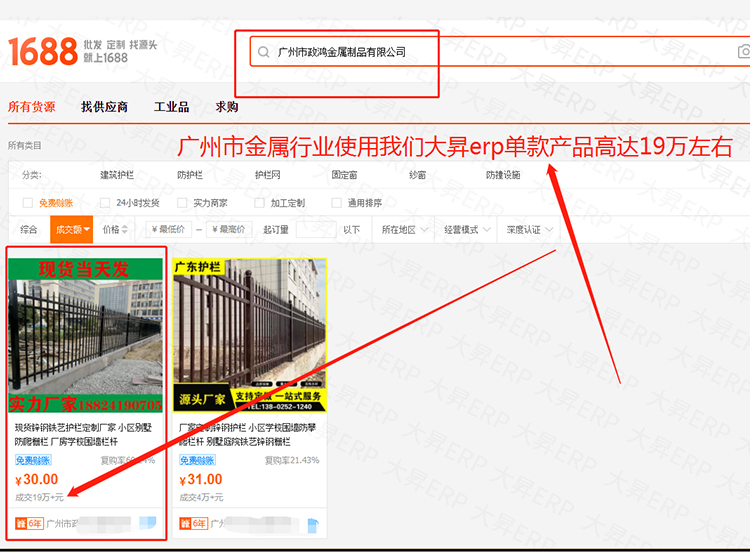Screen dimensions: 750x553
Task: Expand 经营模式 dropdown
Action: coord(467,230)
